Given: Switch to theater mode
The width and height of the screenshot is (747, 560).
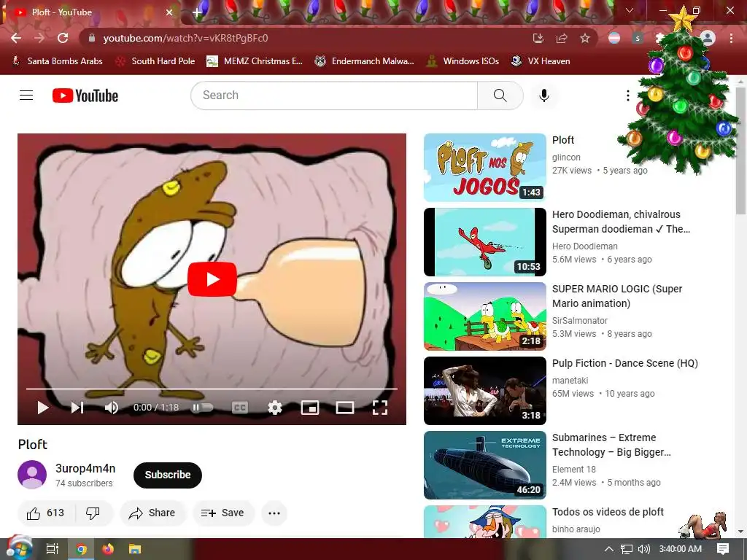Looking at the screenshot, I should pos(345,408).
